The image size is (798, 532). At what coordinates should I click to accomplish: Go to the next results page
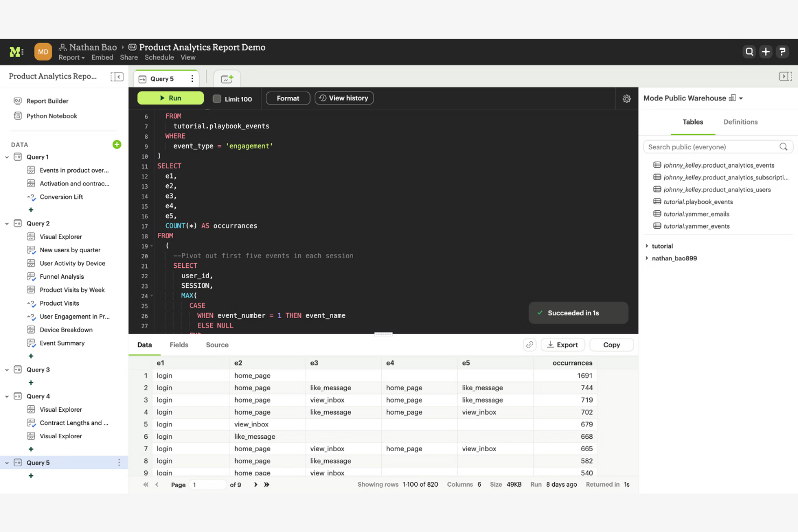coord(256,485)
